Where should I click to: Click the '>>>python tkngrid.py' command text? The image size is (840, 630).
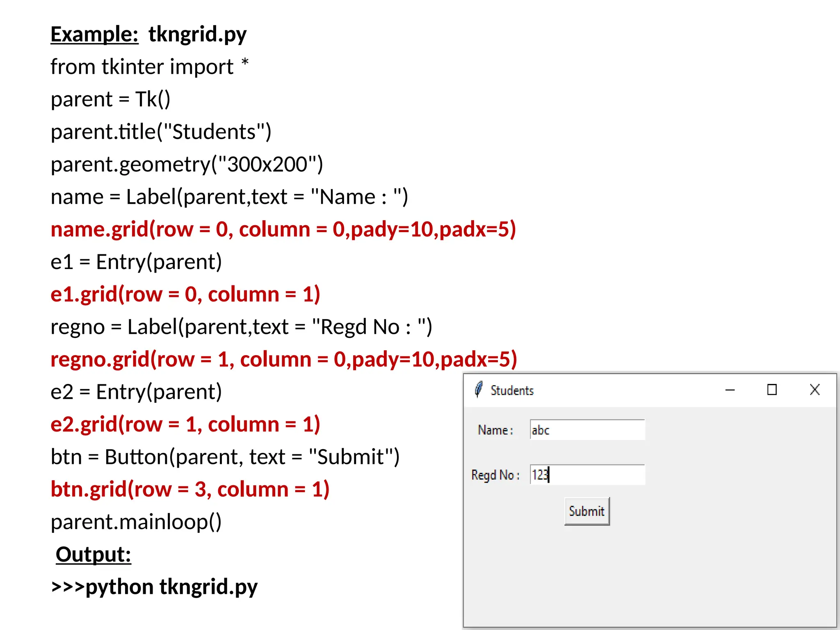coord(154,587)
